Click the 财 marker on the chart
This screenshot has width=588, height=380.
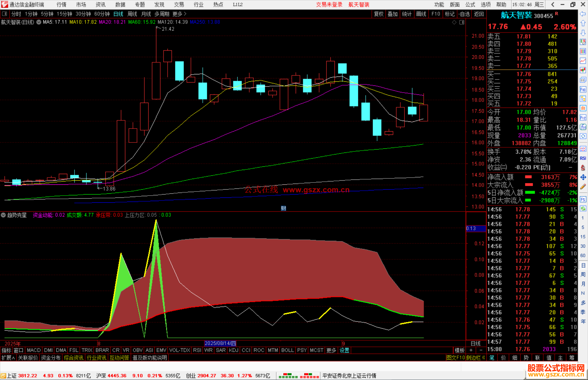[x=283, y=208]
